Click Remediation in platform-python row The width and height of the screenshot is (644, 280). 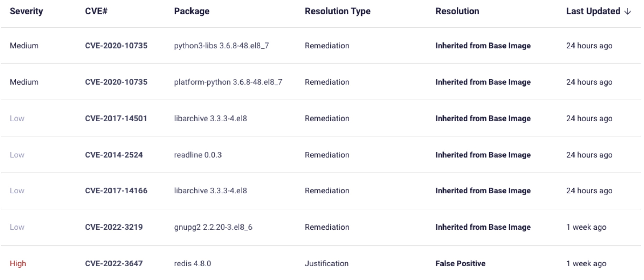pyautogui.click(x=327, y=82)
